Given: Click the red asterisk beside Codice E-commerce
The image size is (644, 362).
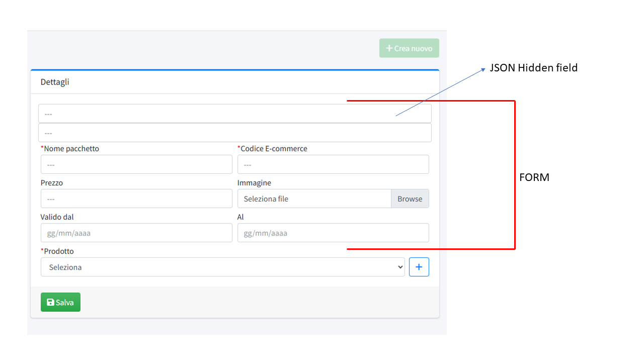Looking at the screenshot, I should [x=239, y=148].
